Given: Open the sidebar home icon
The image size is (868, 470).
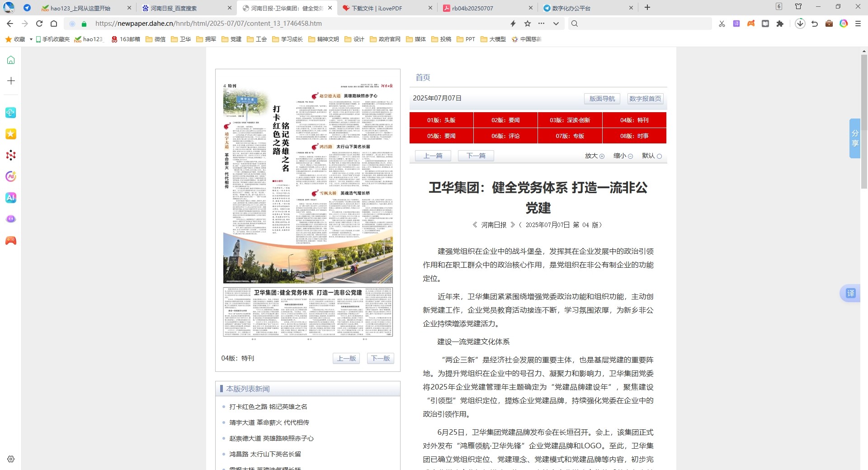Looking at the screenshot, I should 11,60.
